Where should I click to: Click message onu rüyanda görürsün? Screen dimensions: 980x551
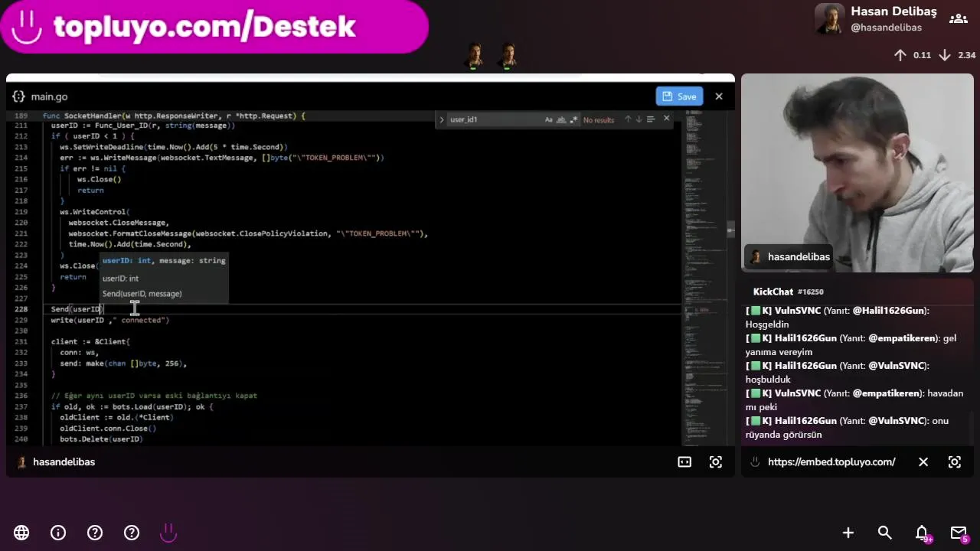847,428
